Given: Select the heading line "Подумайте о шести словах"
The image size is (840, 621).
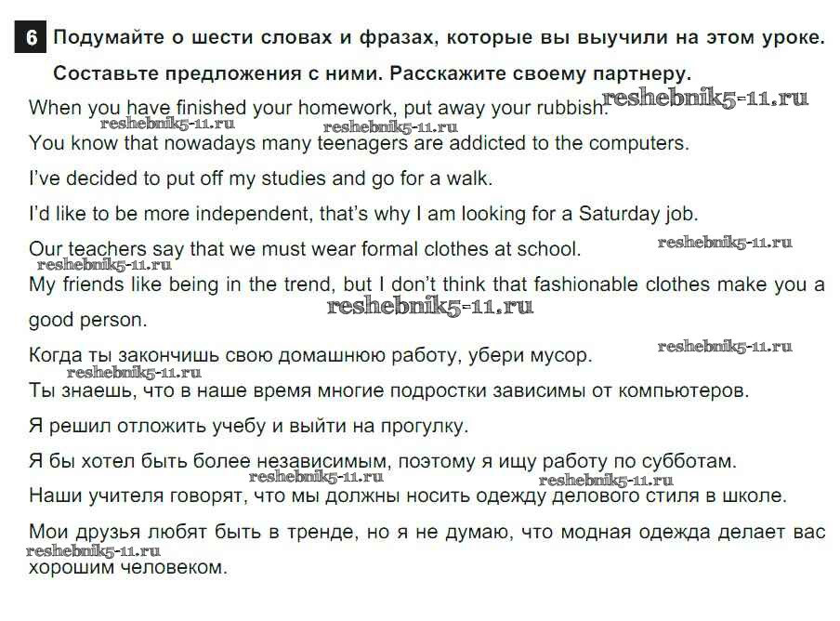Looking at the screenshot, I should pyautogui.click(x=439, y=38).
